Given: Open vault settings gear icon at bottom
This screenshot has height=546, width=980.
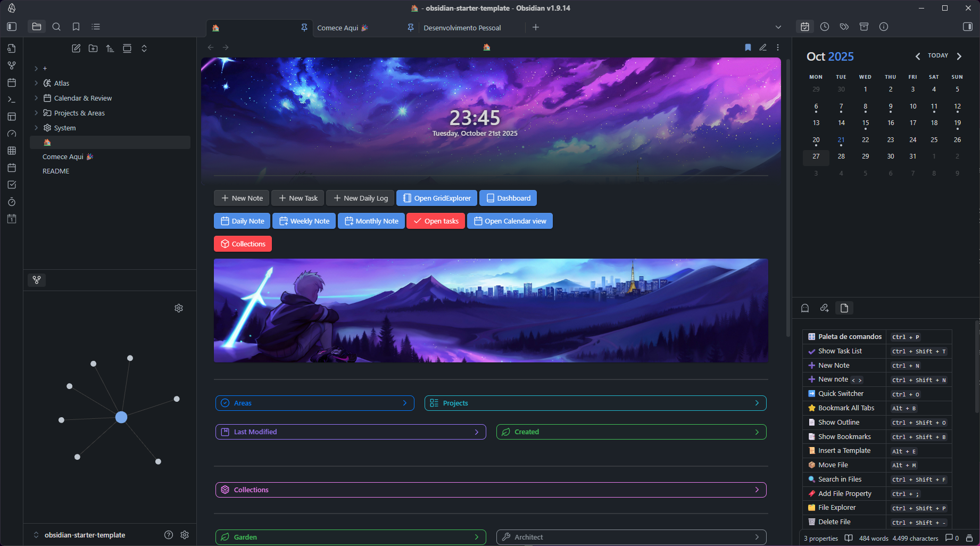Looking at the screenshot, I should pos(185,535).
